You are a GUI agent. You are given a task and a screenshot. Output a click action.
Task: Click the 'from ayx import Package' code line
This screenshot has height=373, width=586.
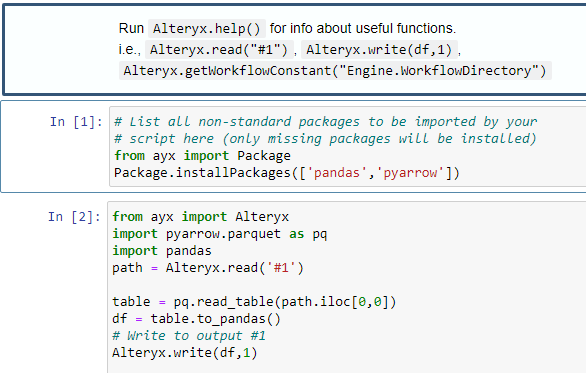click(x=202, y=155)
